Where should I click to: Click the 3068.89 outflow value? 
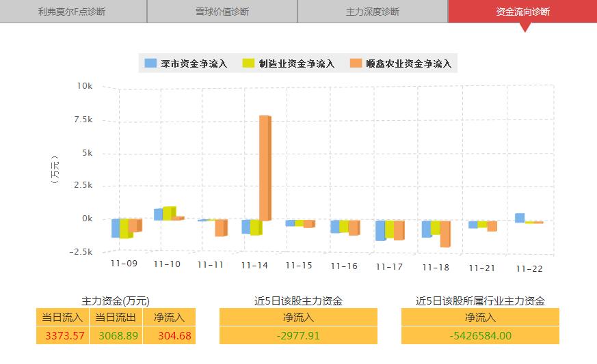pos(118,335)
